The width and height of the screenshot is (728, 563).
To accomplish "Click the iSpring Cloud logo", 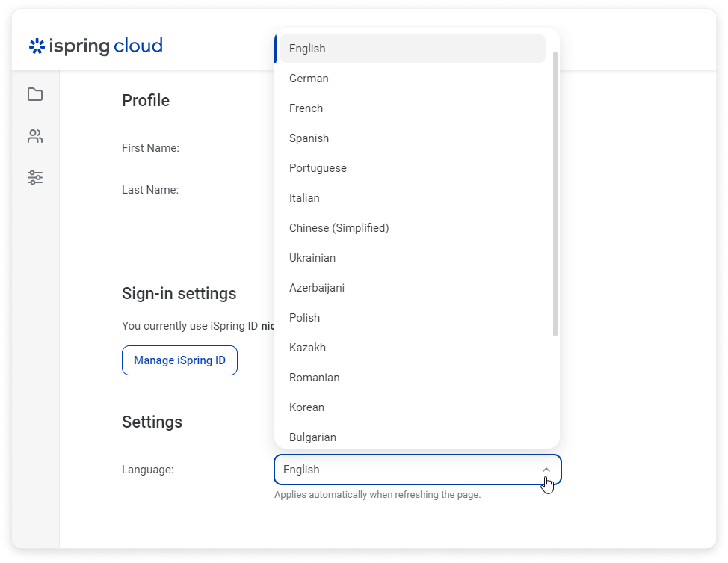I will point(96,46).
